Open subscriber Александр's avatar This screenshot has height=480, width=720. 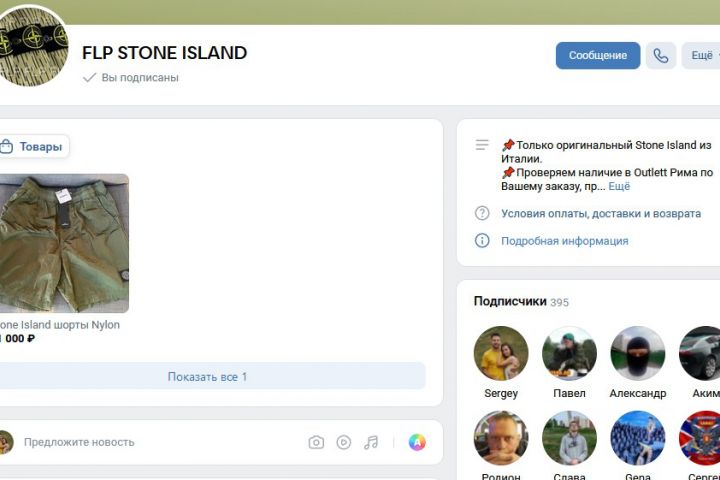638,354
